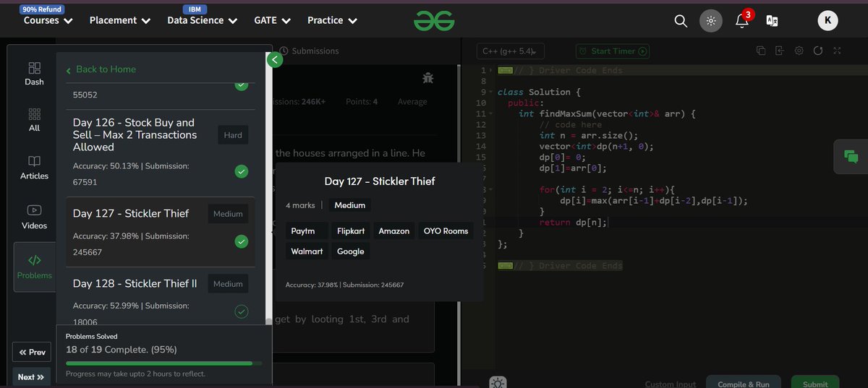
Task: Open the Submissions tab
Action: (x=309, y=51)
